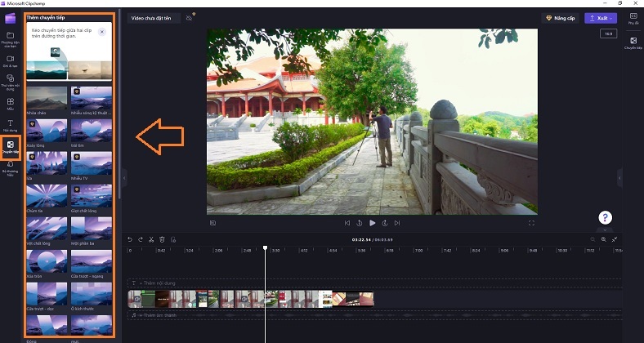
Task: Duplicate the selected clip
Action: pyautogui.click(x=173, y=239)
